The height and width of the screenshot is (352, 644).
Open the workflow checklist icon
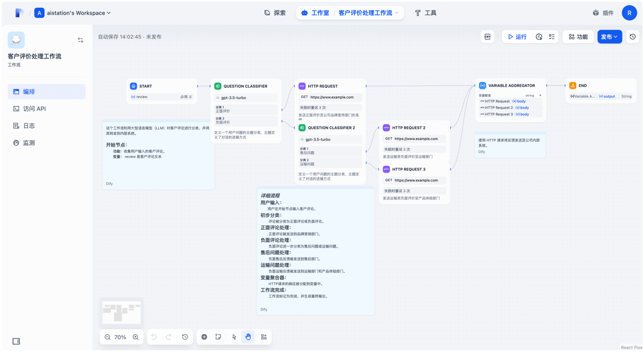coord(552,36)
